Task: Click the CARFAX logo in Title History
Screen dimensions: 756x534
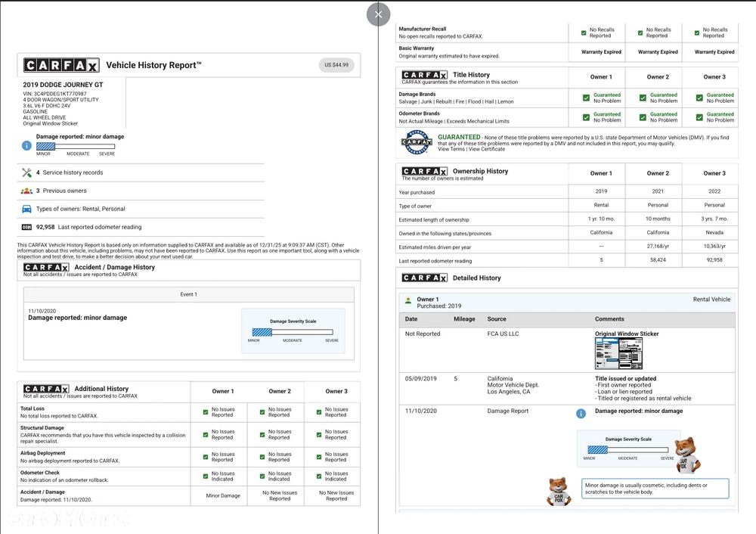Action: coord(425,75)
